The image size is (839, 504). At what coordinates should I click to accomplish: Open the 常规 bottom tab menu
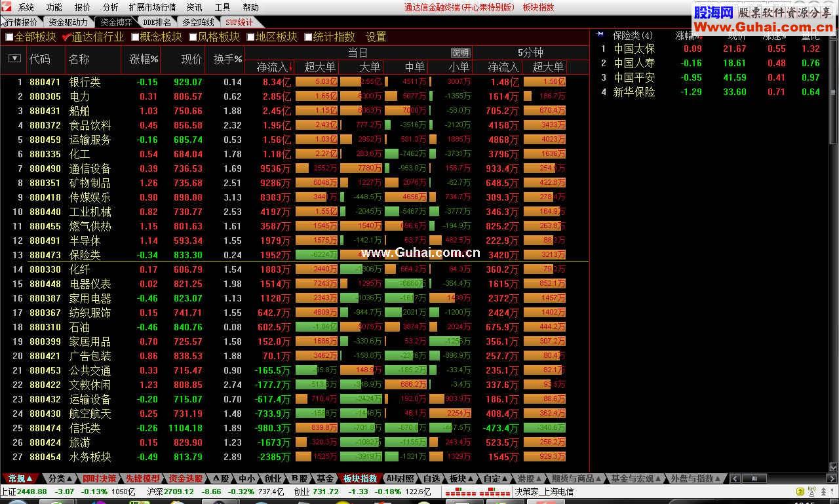[x=20, y=479]
